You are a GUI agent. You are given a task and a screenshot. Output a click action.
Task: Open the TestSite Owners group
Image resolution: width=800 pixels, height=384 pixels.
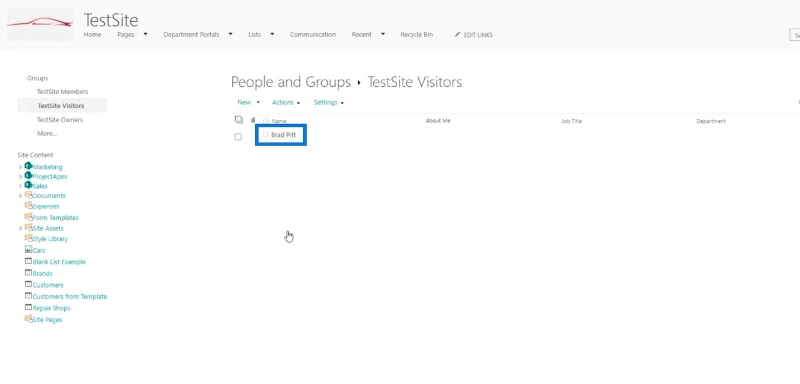tap(60, 120)
